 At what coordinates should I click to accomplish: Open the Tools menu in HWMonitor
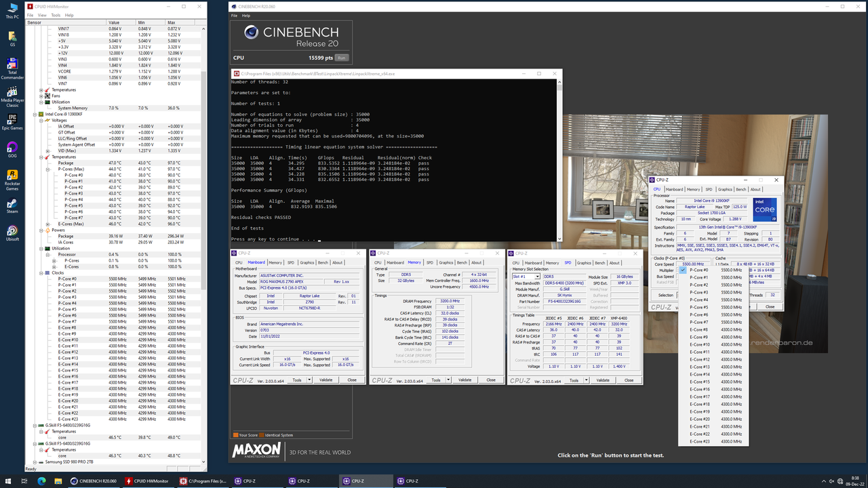pos(56,14)
